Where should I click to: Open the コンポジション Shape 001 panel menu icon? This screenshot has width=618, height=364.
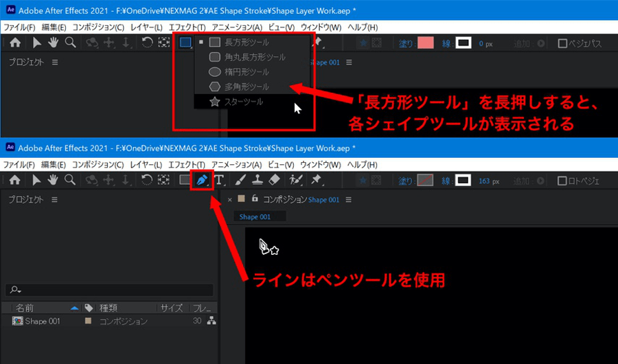(348, 200)
